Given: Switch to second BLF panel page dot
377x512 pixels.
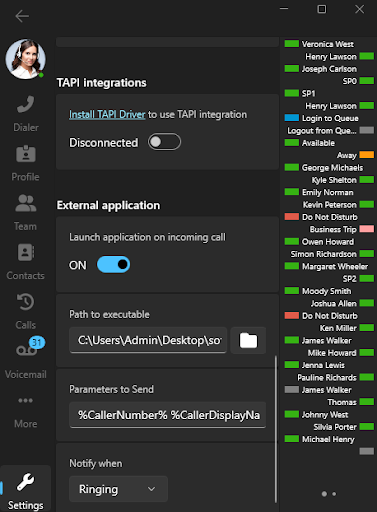Looking at the screenshot, I should coord(334,494).
